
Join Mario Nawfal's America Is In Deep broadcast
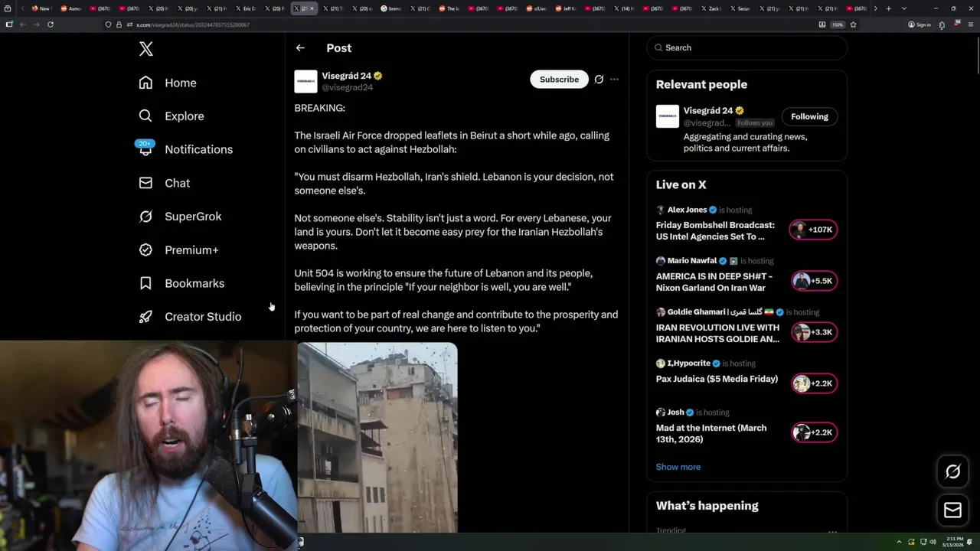714,282
